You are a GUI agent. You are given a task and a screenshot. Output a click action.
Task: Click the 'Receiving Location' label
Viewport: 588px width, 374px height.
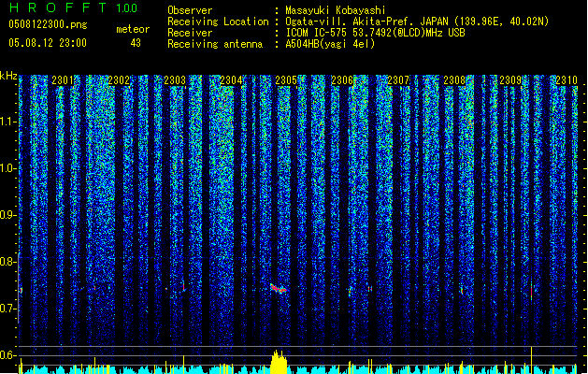click(218, 22)
